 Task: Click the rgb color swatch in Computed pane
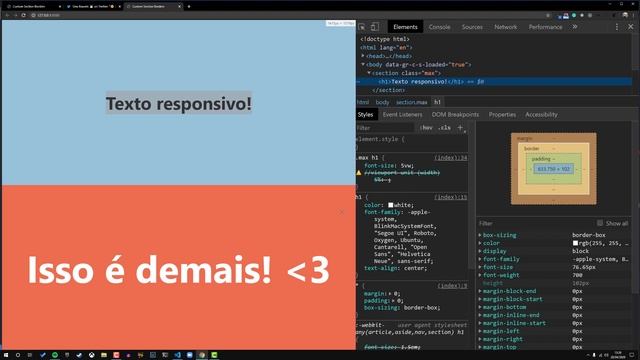[x=575, y=243]
